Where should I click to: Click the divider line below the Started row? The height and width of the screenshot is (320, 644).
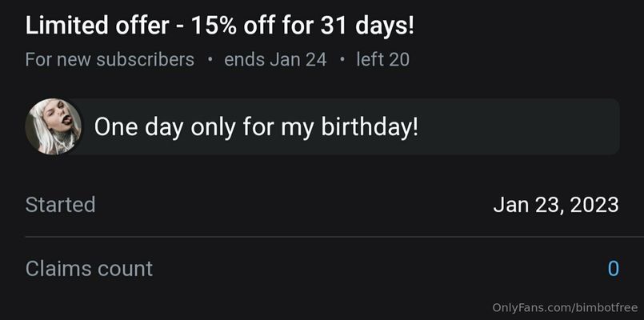322,237
